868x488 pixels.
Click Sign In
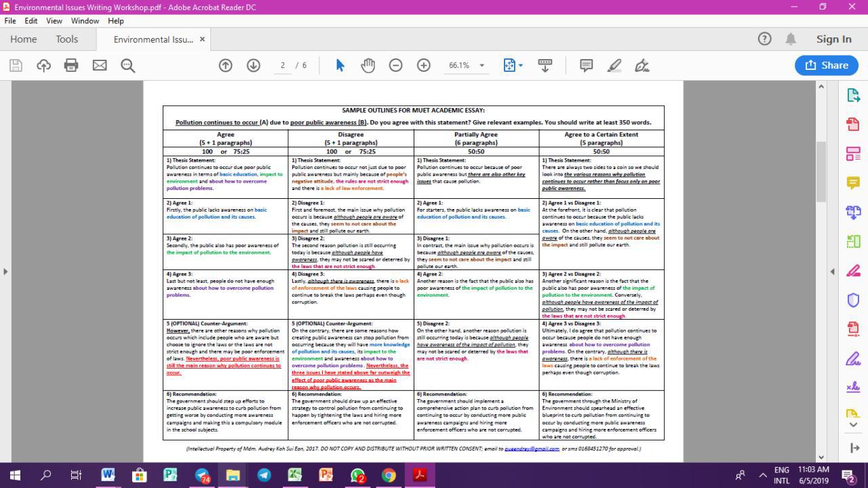[834, 39]
